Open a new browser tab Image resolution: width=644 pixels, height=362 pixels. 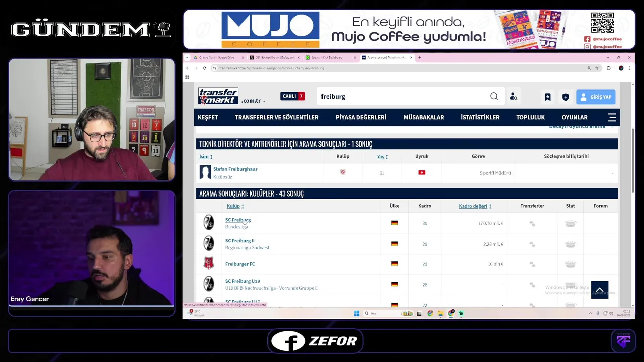coord(420,57)
